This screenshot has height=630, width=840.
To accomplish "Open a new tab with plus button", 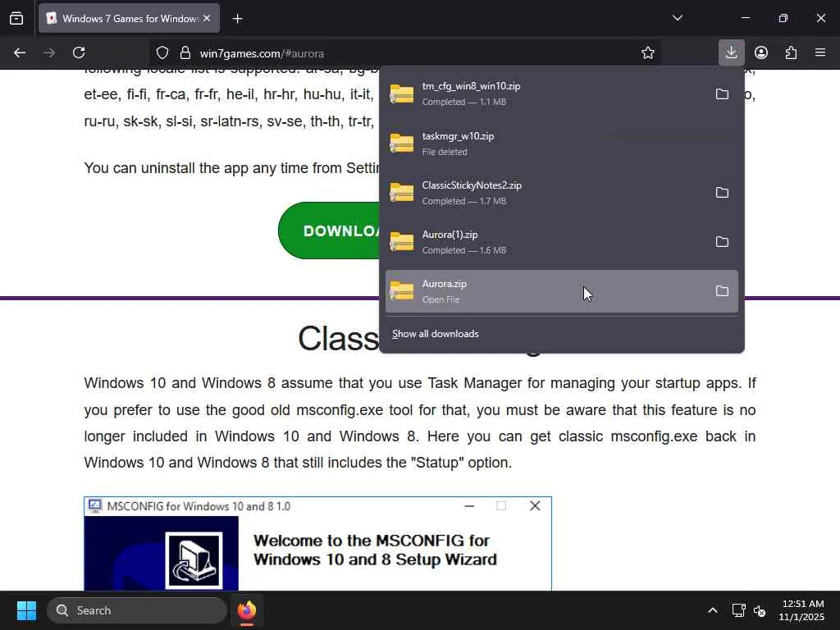I will point(237,19).
